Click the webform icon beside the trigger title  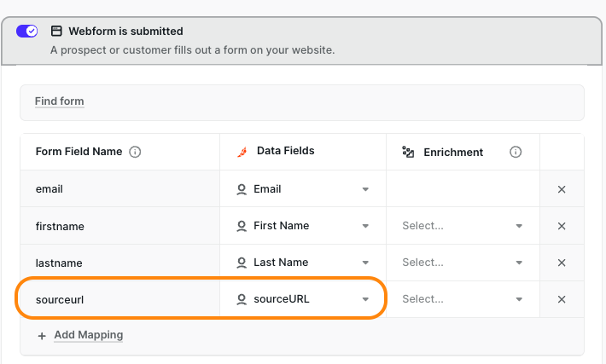56,32
